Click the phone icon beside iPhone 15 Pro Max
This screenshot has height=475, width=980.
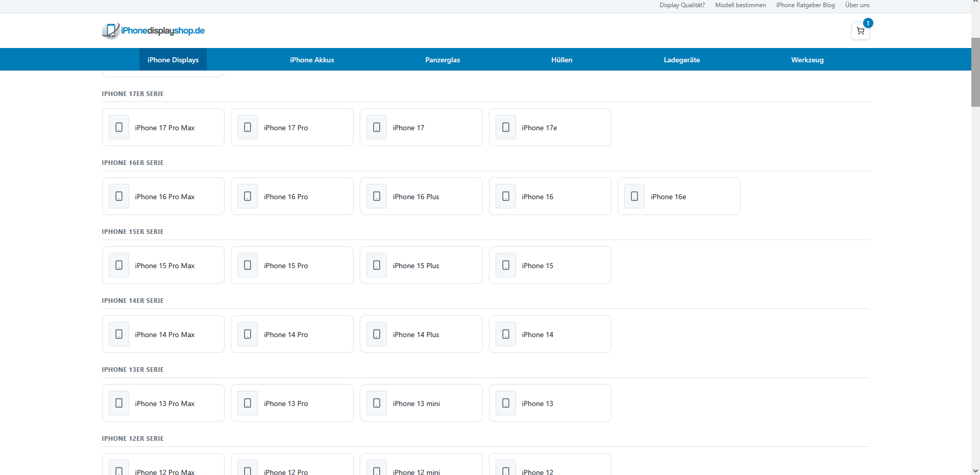click(x=119, y=265)
